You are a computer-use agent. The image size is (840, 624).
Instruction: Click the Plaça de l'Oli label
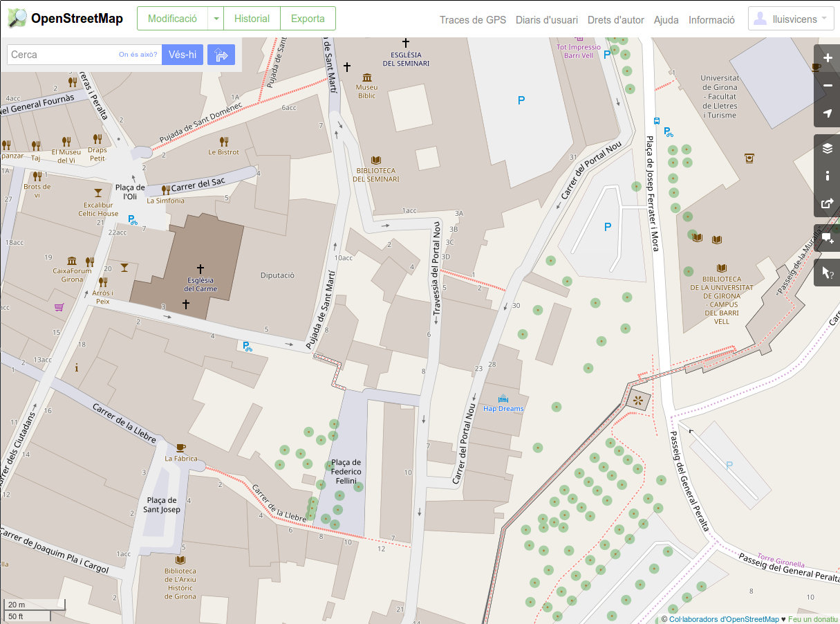(x=130, y=192)
